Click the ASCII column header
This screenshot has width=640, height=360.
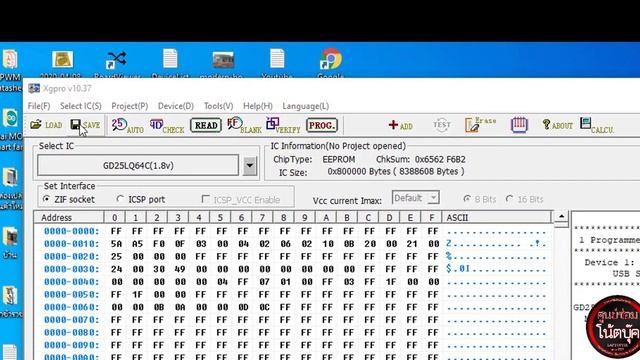497,218
